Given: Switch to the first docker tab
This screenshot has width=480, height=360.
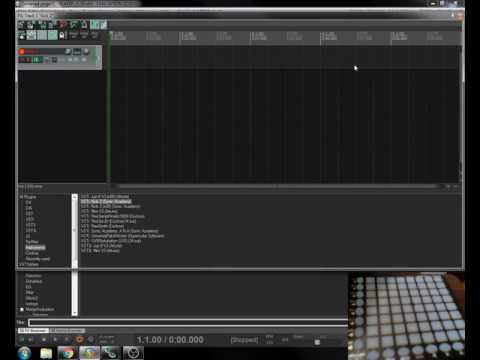Looking at the screenshot, I should (x=33, y=330).
